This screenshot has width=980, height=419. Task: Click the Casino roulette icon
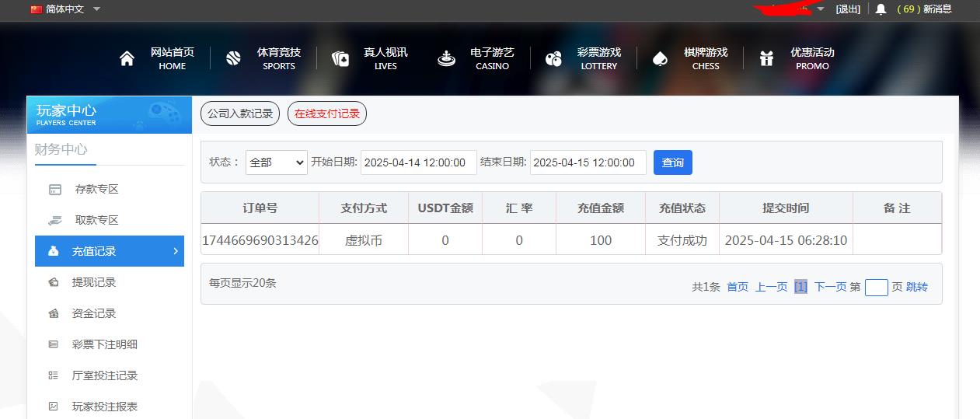(447, 58)
